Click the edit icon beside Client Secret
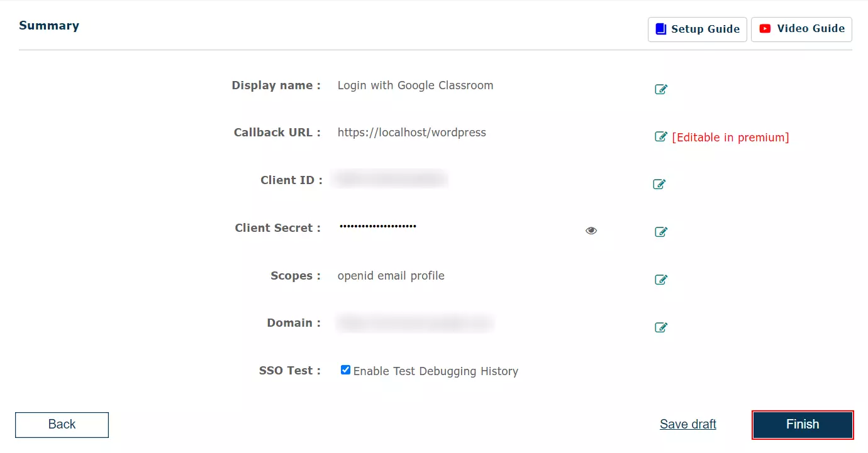868x453 pixels. tap(661, 232)
